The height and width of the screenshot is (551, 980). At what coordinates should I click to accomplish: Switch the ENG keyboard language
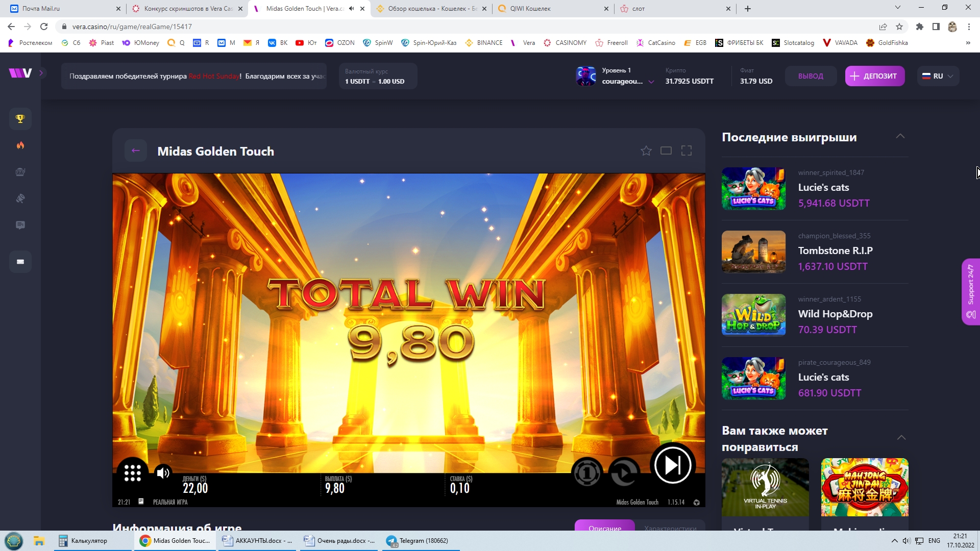click(x=934, y=541)
